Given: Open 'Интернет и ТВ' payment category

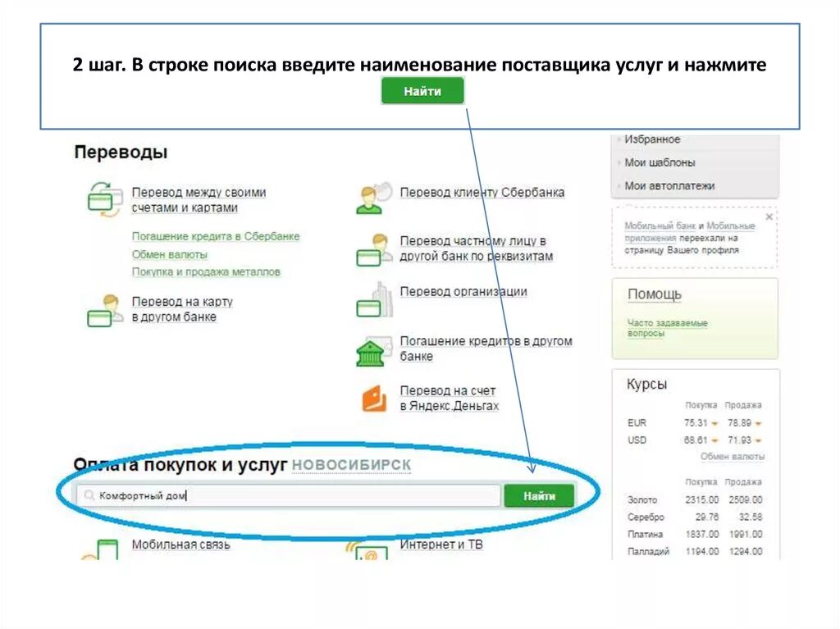Looking at the screenshot, I should (x=441, y=545).
